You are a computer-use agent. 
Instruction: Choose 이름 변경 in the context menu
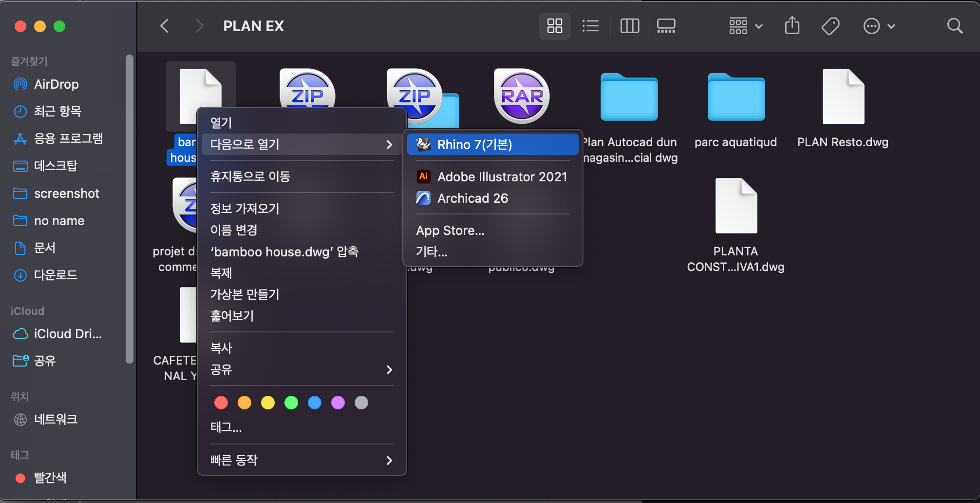tap(302, 230)
